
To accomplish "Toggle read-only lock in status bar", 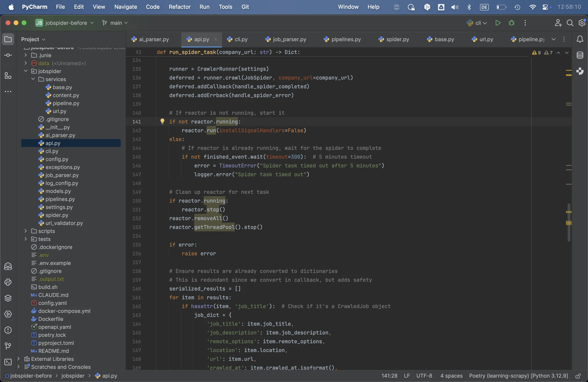I will 578,376.
